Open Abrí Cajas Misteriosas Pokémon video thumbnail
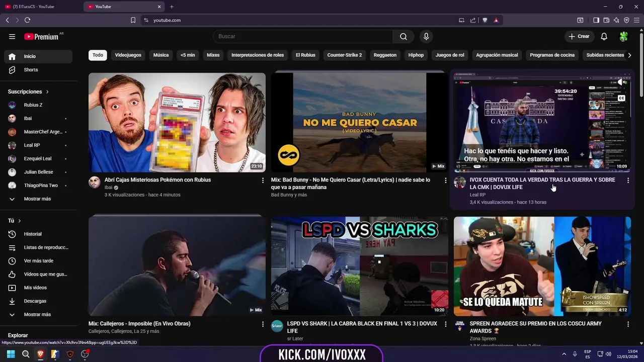 click(177, 122)
